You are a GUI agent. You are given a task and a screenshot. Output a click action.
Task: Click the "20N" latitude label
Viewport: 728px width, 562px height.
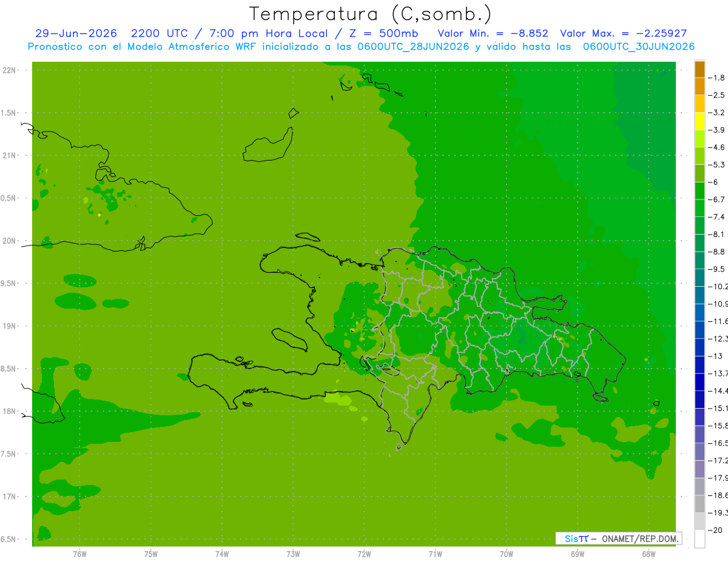(x=9, y=241)
